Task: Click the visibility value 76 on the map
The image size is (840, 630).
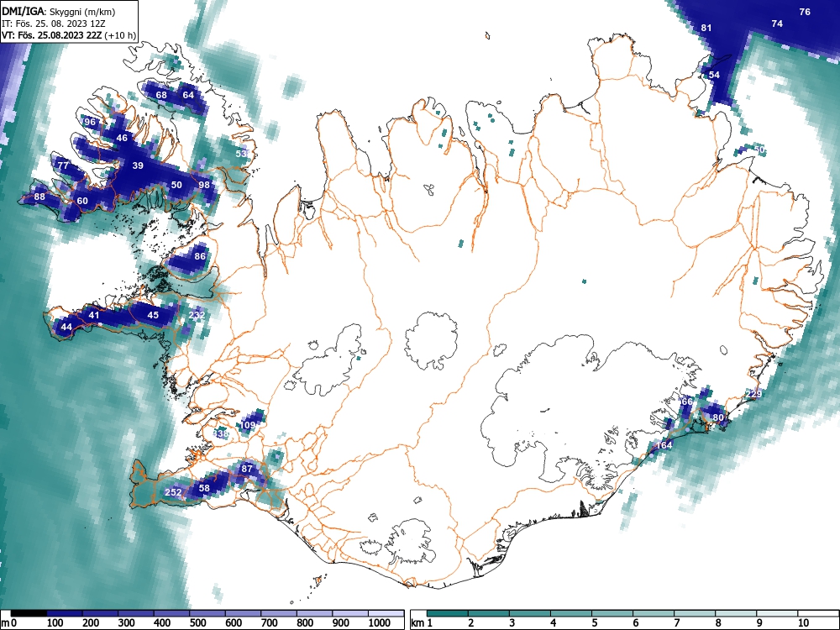Action: (805, 12)
